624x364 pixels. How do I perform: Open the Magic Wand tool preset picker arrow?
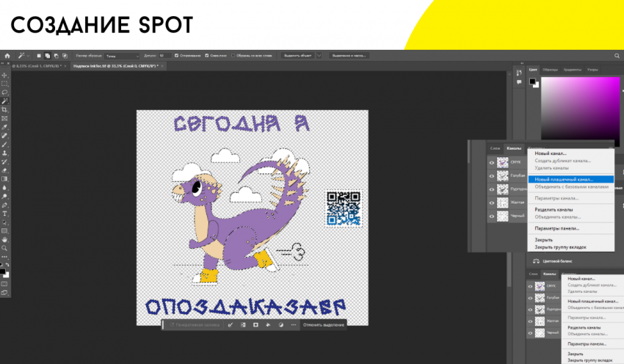point(28,56)
